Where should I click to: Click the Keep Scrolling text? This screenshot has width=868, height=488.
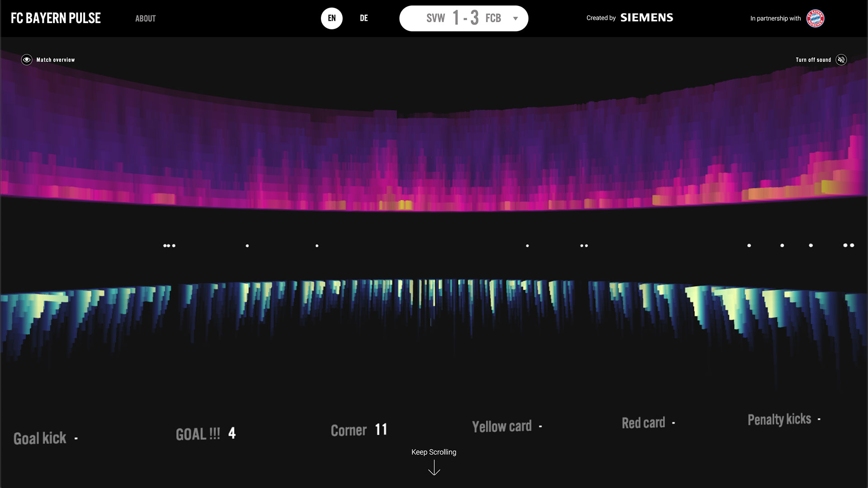(434, 452)
